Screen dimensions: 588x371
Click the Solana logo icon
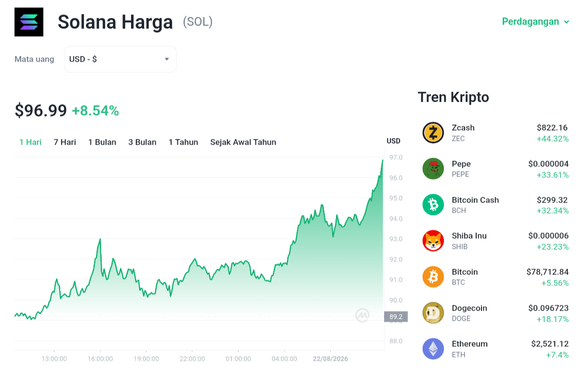point(29,22)
